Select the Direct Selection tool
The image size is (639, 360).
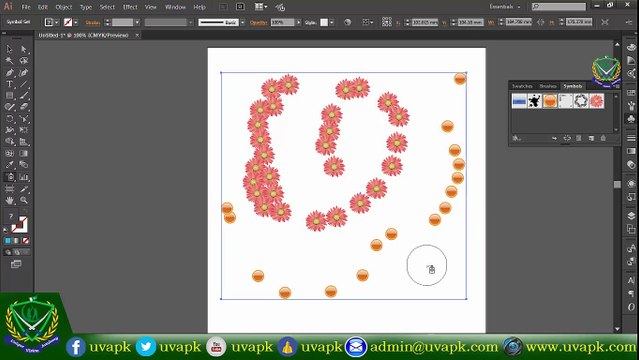point(24,49)
